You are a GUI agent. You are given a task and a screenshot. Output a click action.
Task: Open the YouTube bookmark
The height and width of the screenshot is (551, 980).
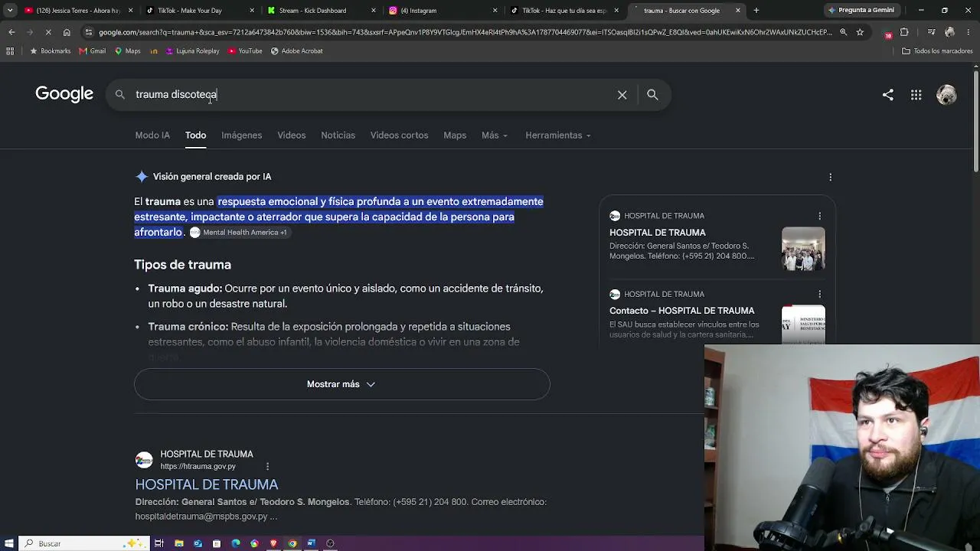click(245, 51)
